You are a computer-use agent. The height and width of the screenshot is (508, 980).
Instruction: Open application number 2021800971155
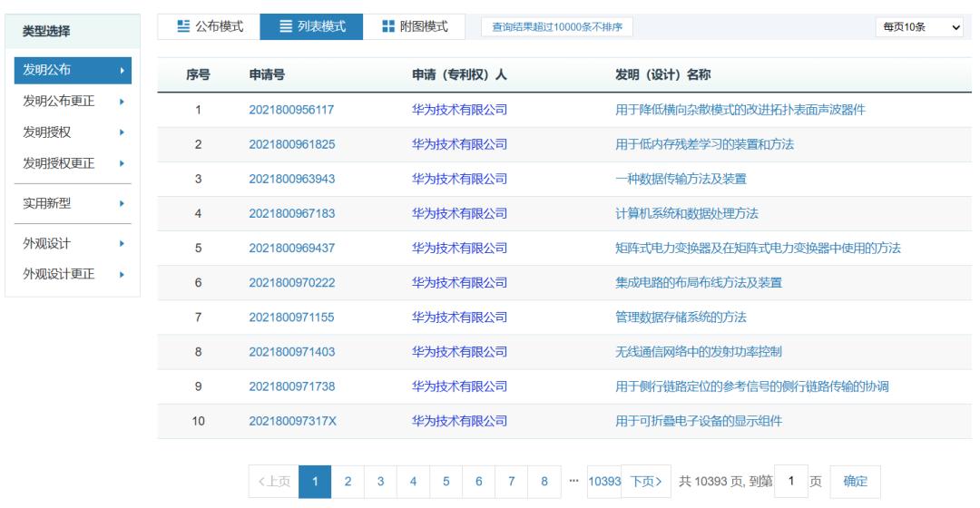[291, 317]
